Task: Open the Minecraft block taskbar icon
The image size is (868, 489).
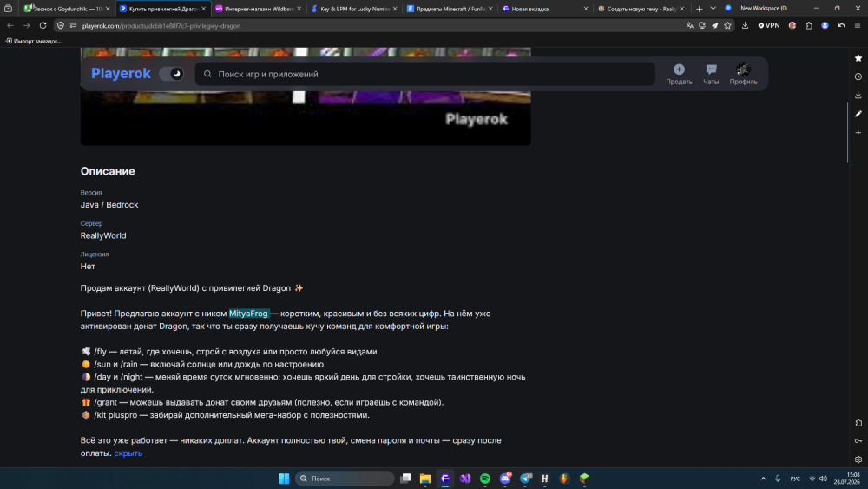Action: 584,479
